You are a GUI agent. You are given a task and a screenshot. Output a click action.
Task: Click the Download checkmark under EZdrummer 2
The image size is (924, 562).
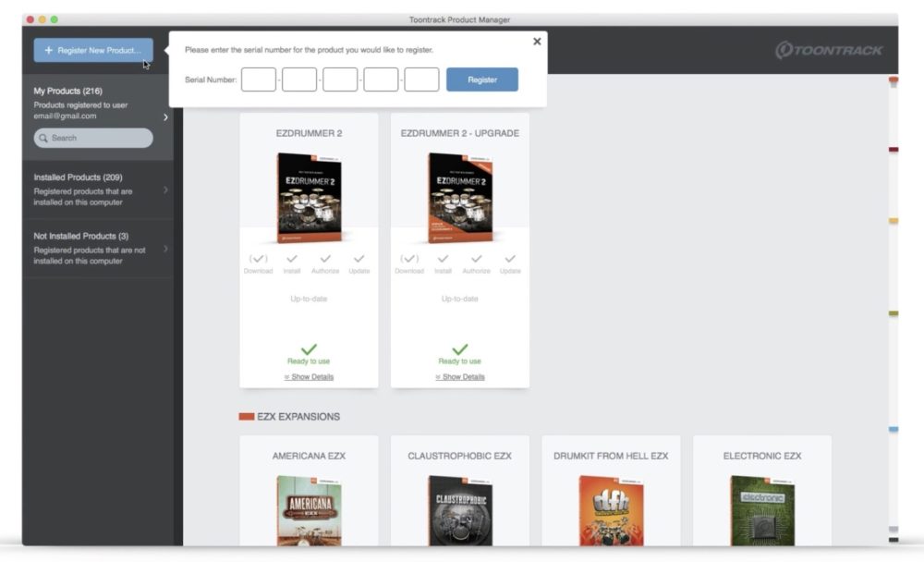pyautogui.click(x=258, y=260)
